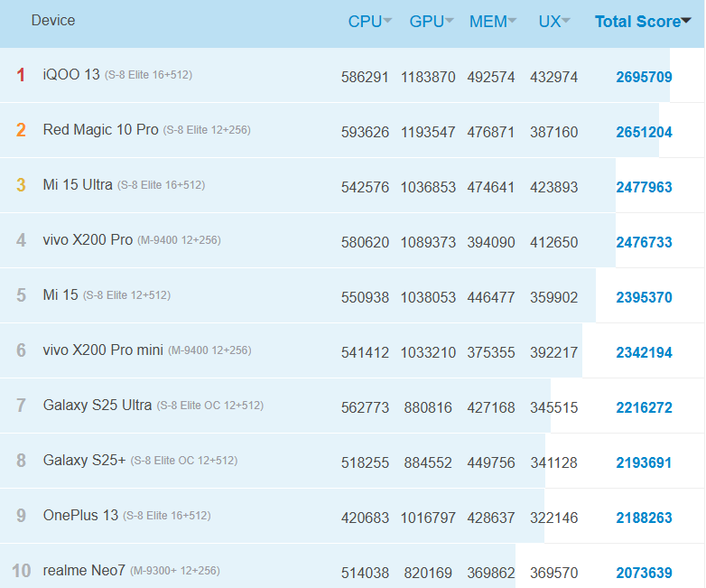Click rank number 10 label
Image resolution: width=706 pixels, height=588 pixels.
[21, 571]
